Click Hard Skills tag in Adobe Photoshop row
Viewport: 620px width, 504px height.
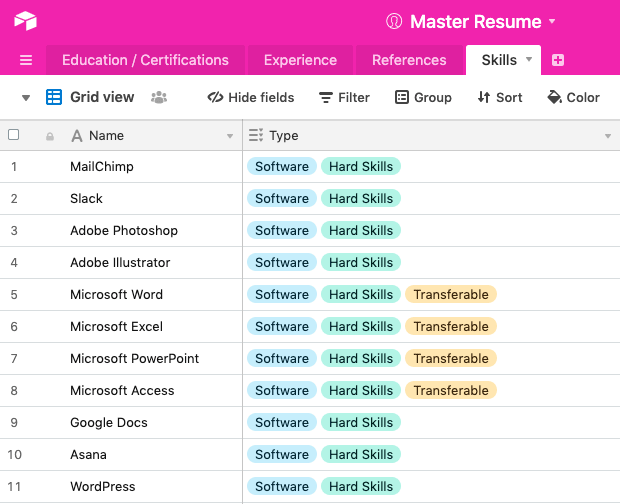361,230
